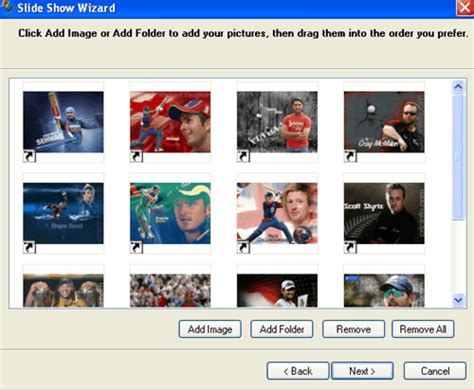Go back with the Back button
Screen dimensions: 474x390
(298, 371)
